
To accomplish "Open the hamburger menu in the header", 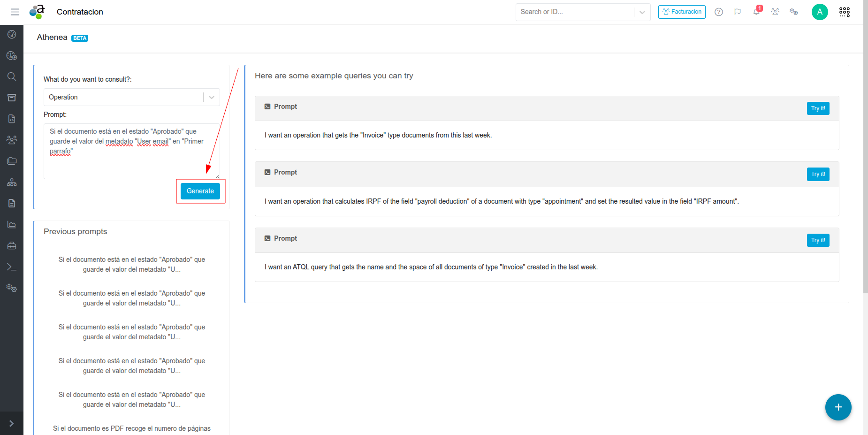I will coord(15,12).
